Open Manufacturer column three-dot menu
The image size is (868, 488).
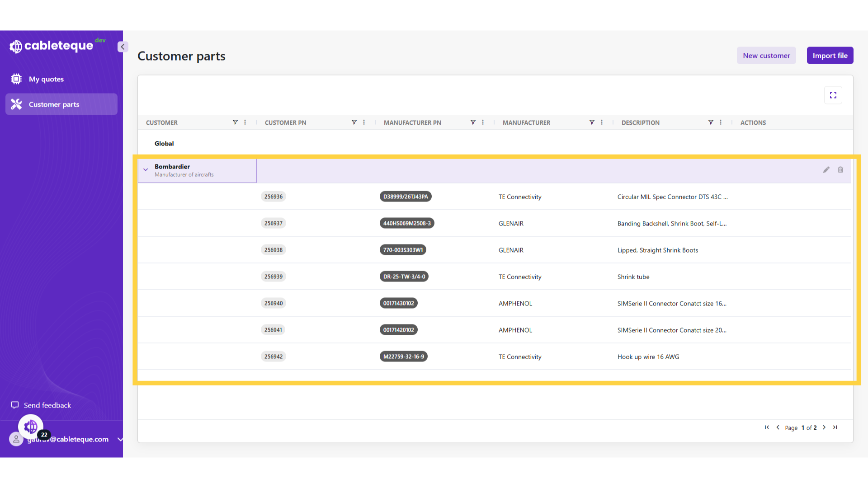click(602, 122)
